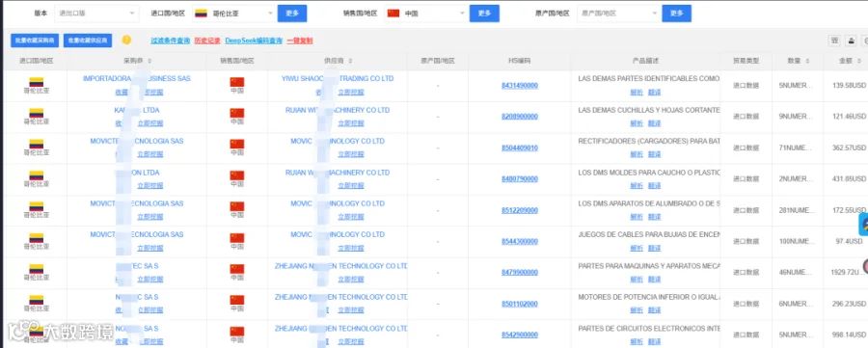Sort by the 金额 column arrows
The width and height of the screenshot is (868, 348).
click(859, 61)
